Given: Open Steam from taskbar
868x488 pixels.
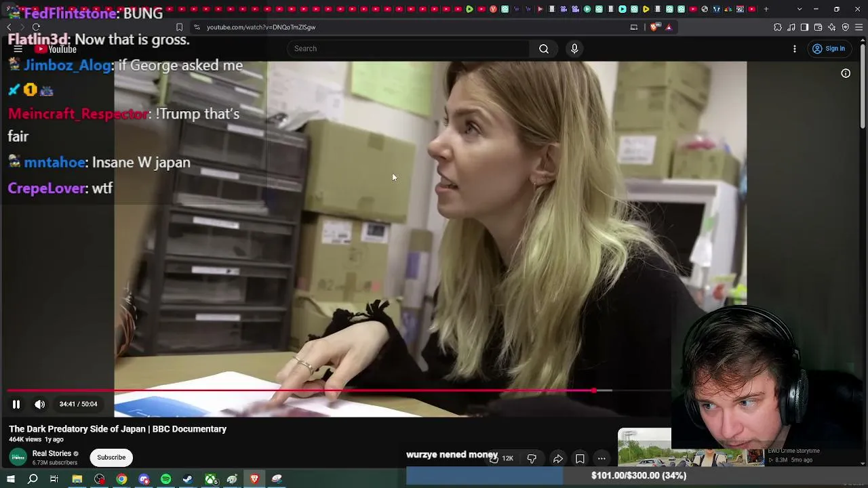Looking at the screenshot, I should [x=188, y=479].
